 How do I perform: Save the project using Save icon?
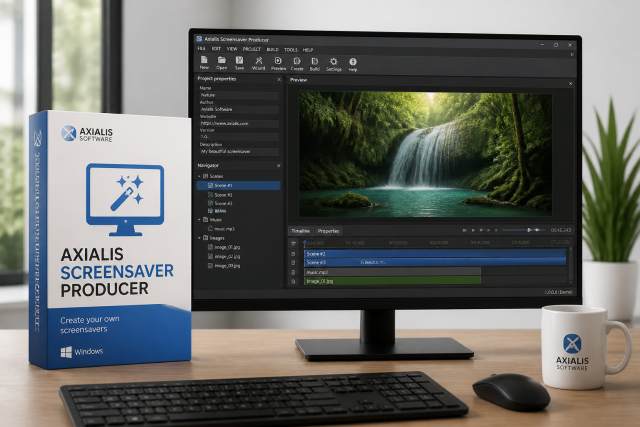(239, 62)
